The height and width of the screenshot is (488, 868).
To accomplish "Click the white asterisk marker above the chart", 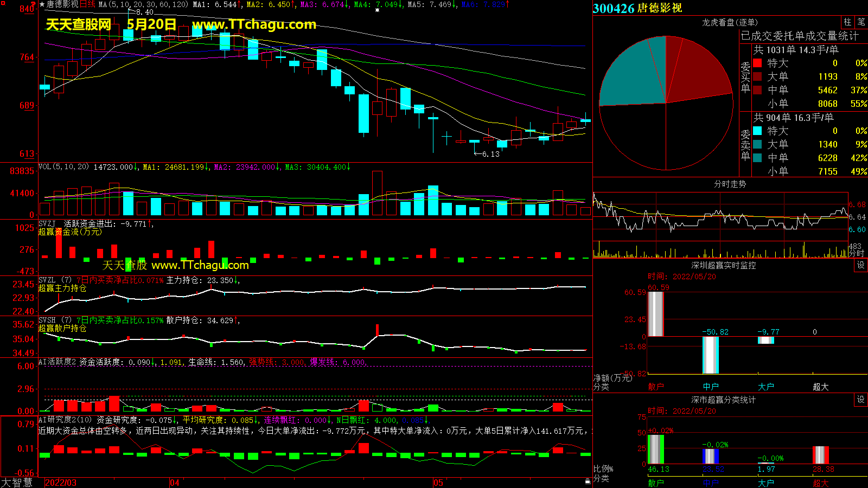I will tap(377, 10).
